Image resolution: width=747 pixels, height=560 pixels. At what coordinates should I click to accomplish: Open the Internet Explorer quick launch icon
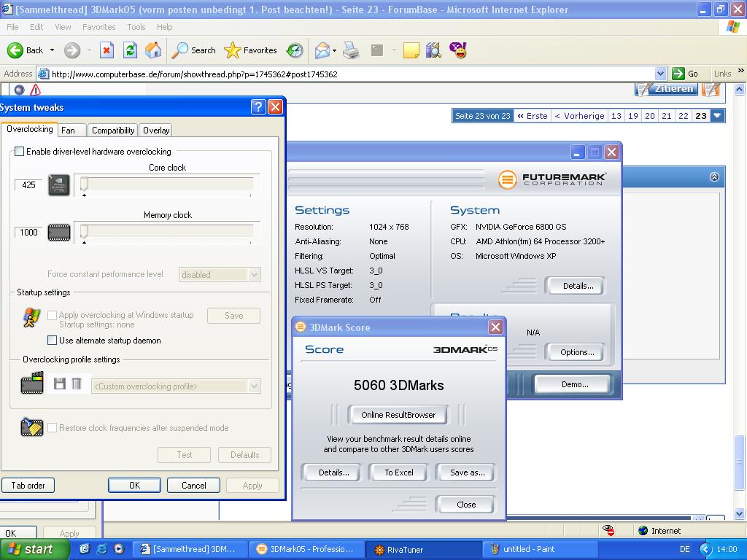pos(101,549)
